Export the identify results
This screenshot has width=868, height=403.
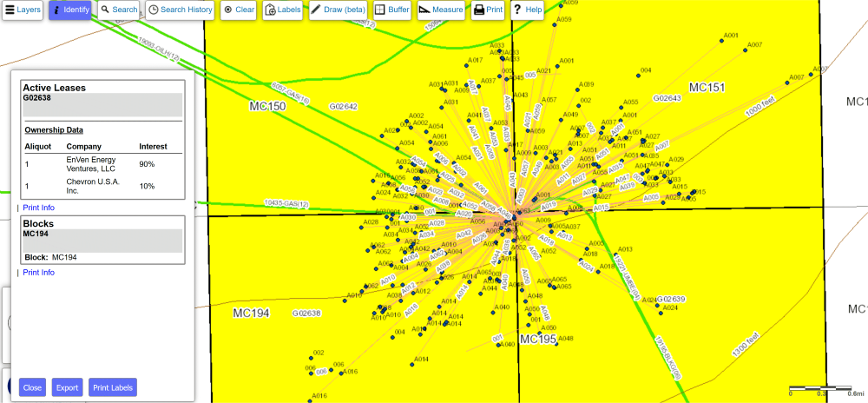pyautogui.click(x=67, y=387)
